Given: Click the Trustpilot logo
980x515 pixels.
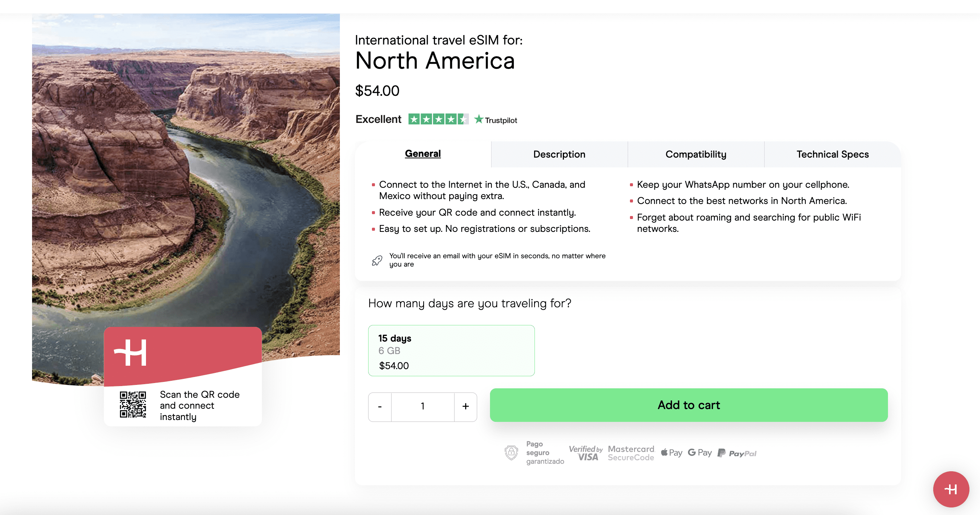Looking at the screenshot, I should point(496,120).
